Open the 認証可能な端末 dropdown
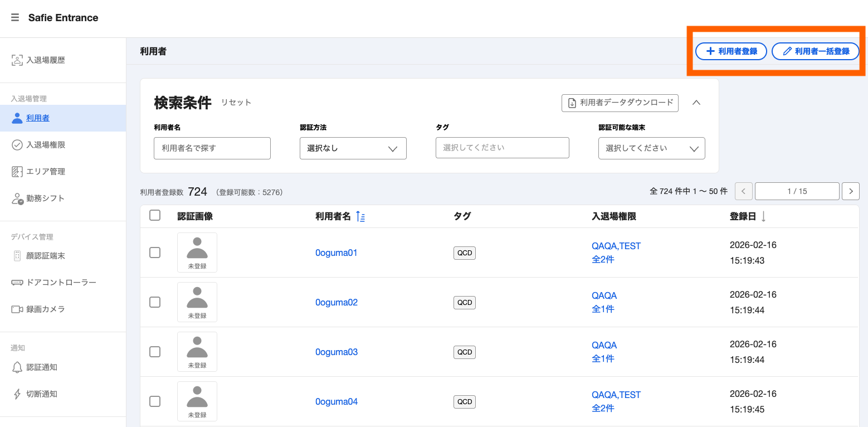 click(652, 148)
